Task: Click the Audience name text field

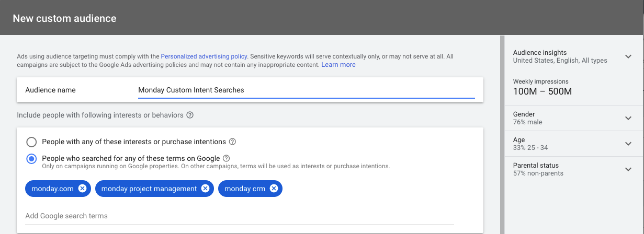Action: 307,90
